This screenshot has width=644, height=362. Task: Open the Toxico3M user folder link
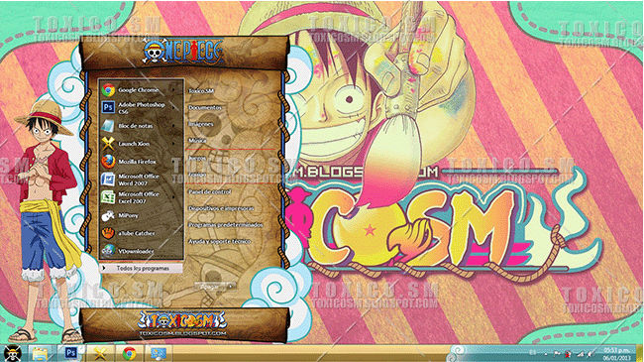click(201, 91)
